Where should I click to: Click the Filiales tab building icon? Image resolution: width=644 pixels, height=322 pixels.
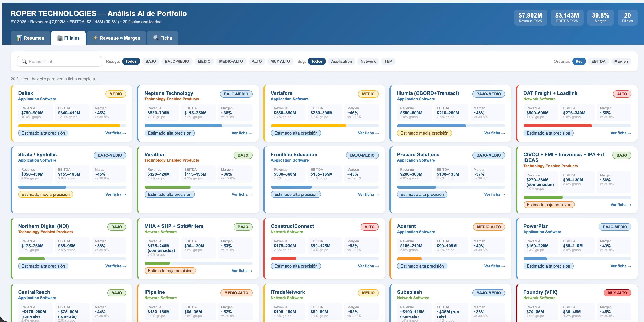point(60,38)
